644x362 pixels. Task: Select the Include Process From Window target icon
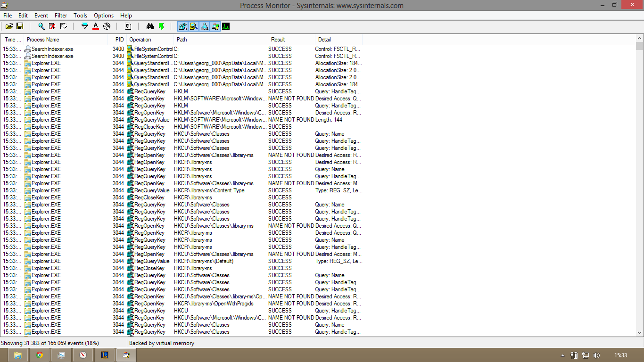[x=107, y=26]
